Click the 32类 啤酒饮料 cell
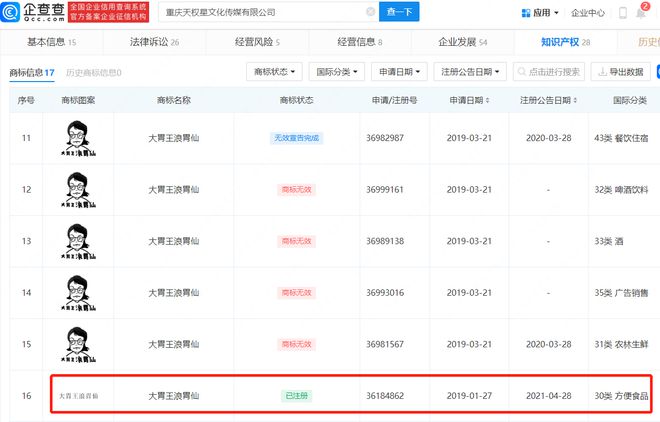The width and height of the screenshot is (660, 422). [621, 190]
